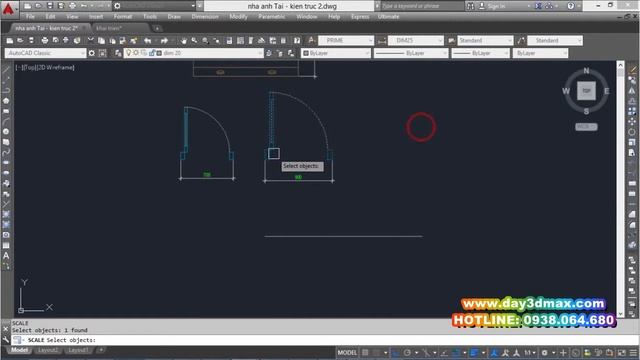Select the Hatch tool in Draw toolbar
Image resolution: width=640 pixels, height=360 pixels.
[6, 214]
